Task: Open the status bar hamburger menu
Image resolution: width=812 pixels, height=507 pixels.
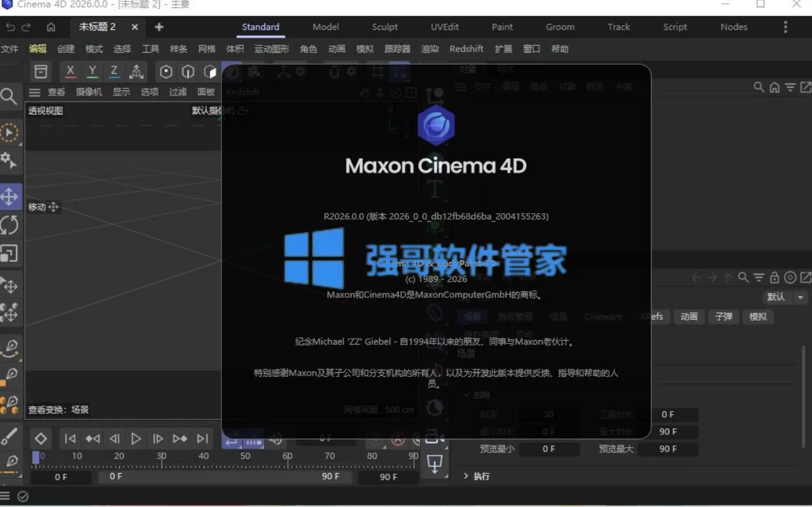Action: point(5,496)
